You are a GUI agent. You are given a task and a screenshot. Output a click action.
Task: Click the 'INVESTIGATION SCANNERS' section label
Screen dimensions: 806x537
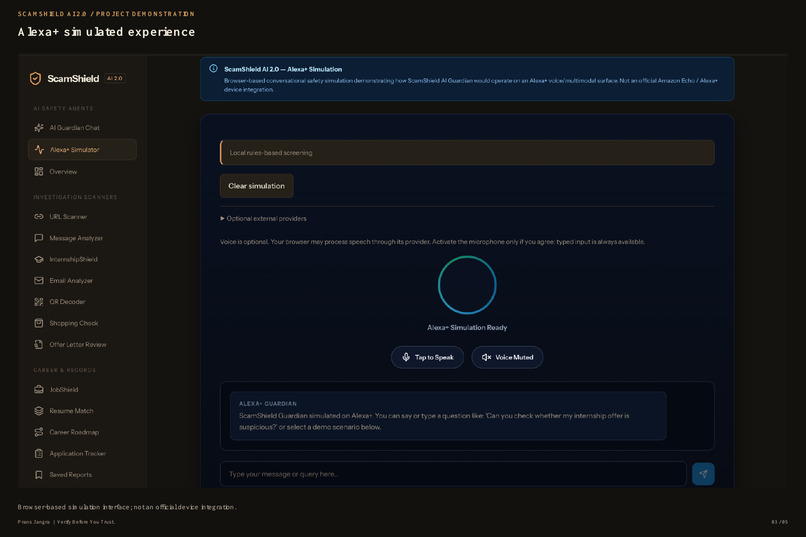click(75, 197)
